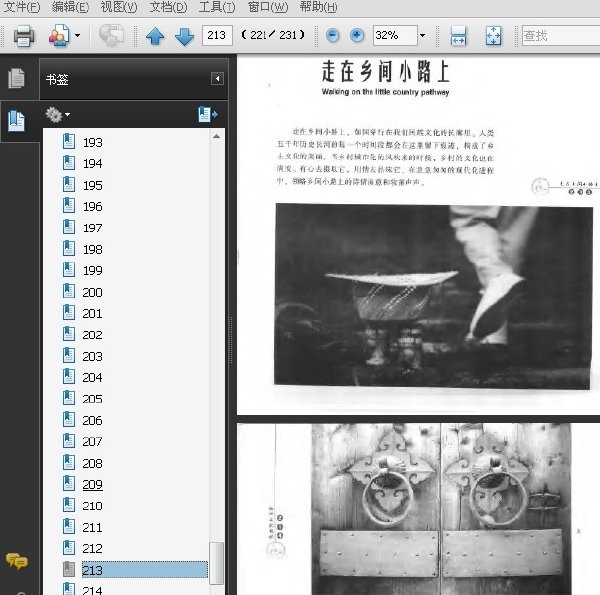Open bookmark 201

coord(93,314)
